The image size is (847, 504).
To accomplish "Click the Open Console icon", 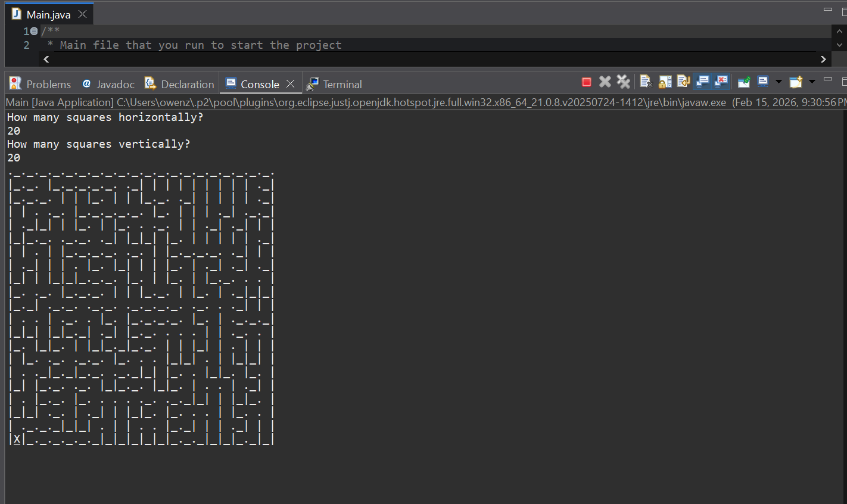I will click(x=796, y=82).
